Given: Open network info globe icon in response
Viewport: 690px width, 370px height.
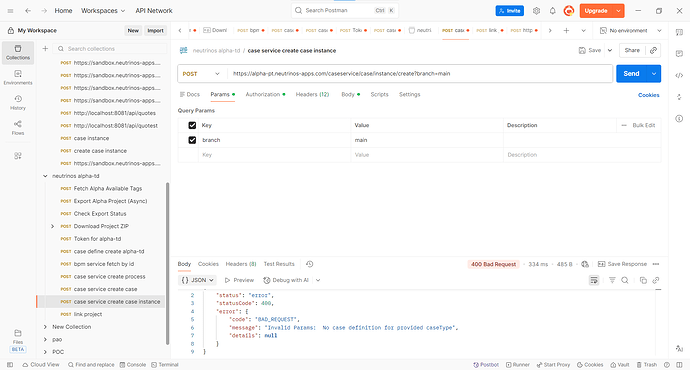Looking at the screenshot, I should [x=585, y=264].
